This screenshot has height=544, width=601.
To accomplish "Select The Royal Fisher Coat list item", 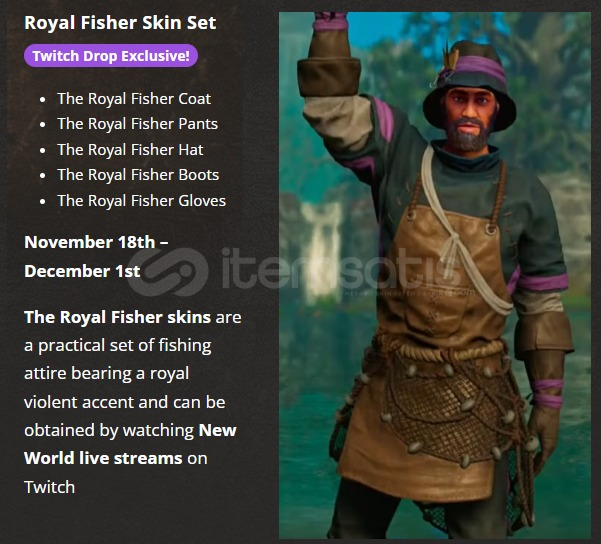I will 134,99.
